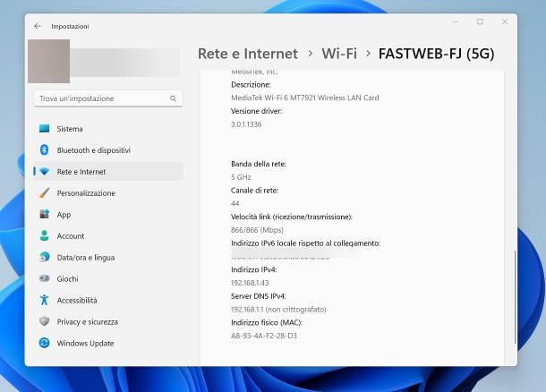Click the Account person icon

coord(44,235)
